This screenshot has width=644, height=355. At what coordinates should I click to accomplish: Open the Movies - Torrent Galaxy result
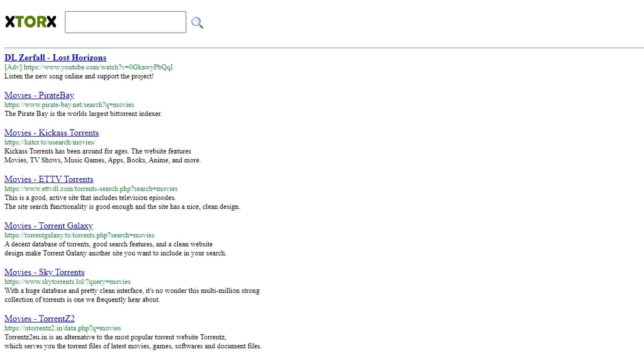[49, 225]
